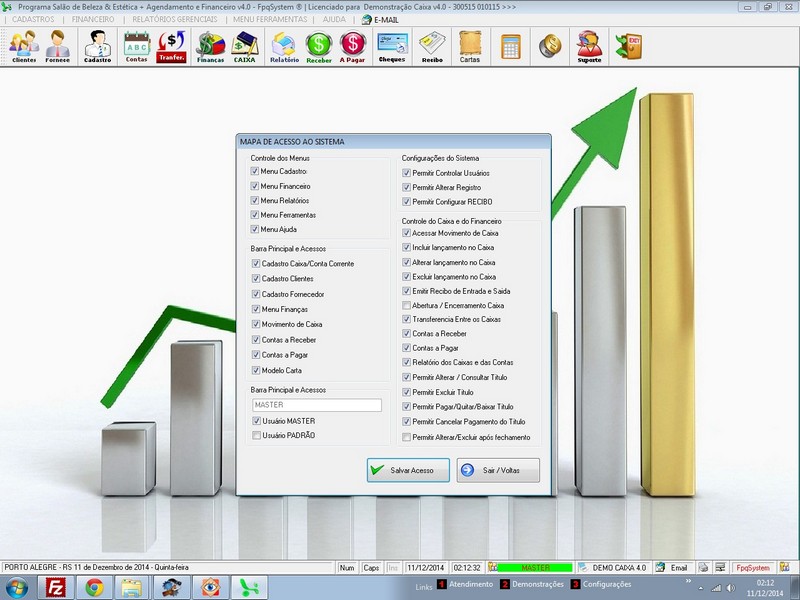800x600 pixels.
Task: Open the CAIXA toolbar icon
Action: pos(245,46)
